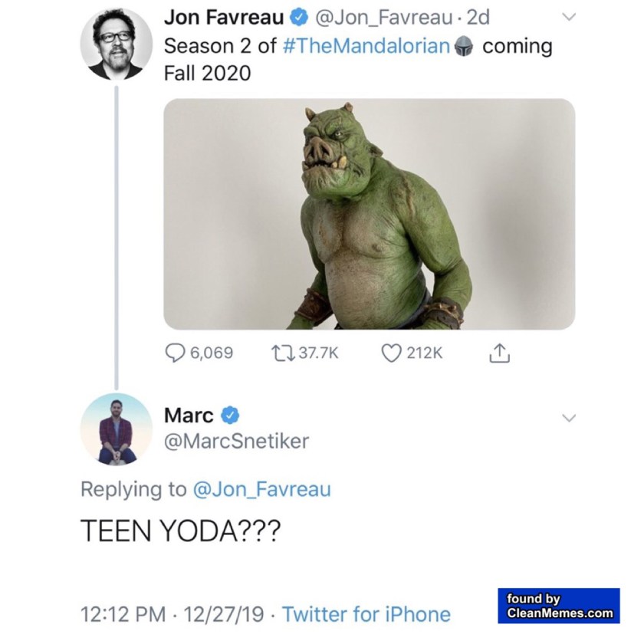Click the Mandalorian helmet emoji
The height and width of the screenshot is (644, 644).
[x=463, y=46]
